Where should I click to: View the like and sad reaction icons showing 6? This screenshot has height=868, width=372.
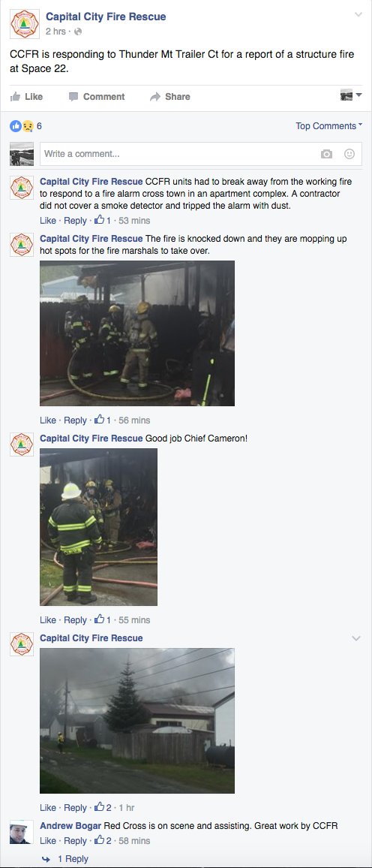tap(22, 126)
